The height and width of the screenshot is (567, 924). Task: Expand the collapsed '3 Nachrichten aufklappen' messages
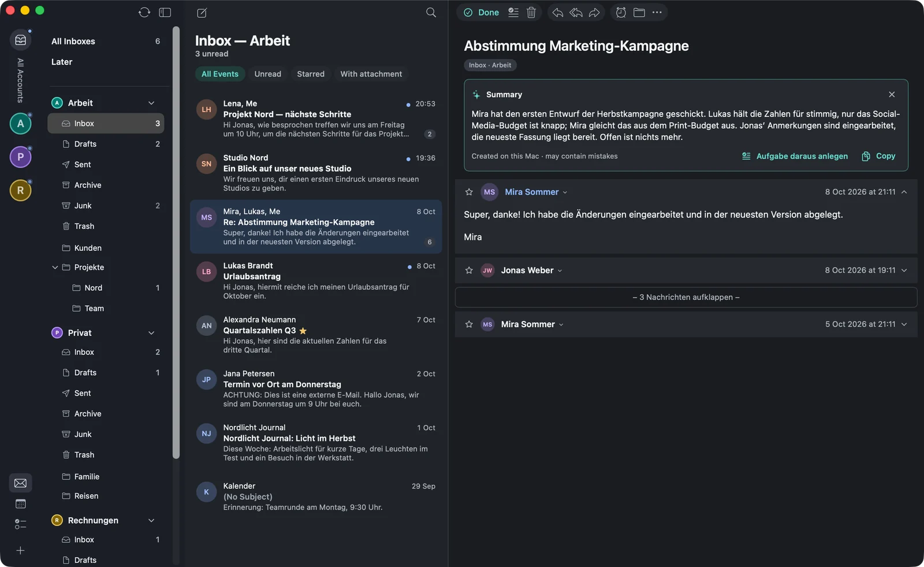coord(686,297)
